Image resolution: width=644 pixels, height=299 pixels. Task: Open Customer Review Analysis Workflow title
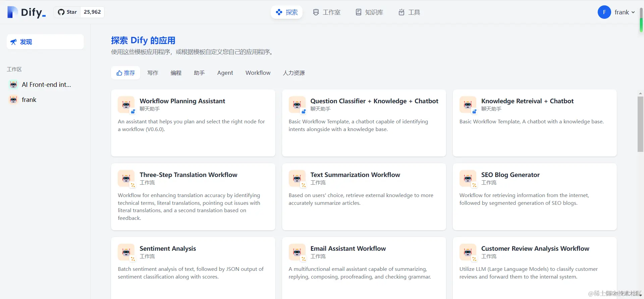pos(535,248)
